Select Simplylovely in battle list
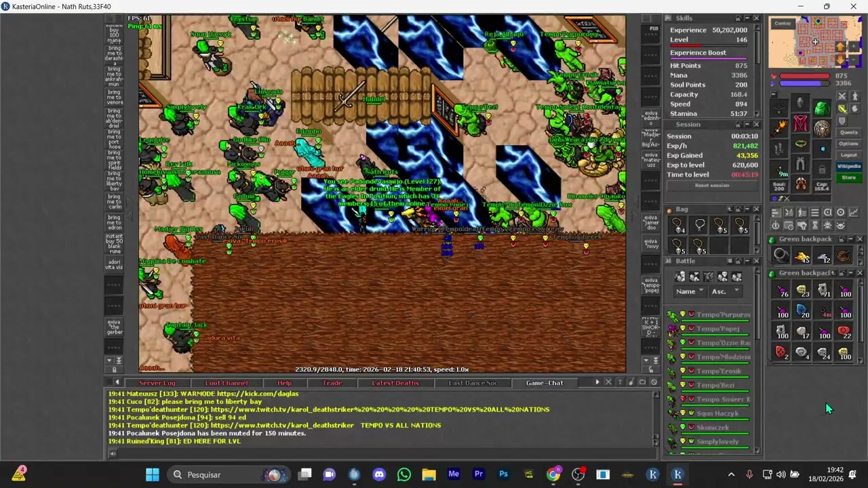Viewport: 868px width, 488px height. click(709, 443)
